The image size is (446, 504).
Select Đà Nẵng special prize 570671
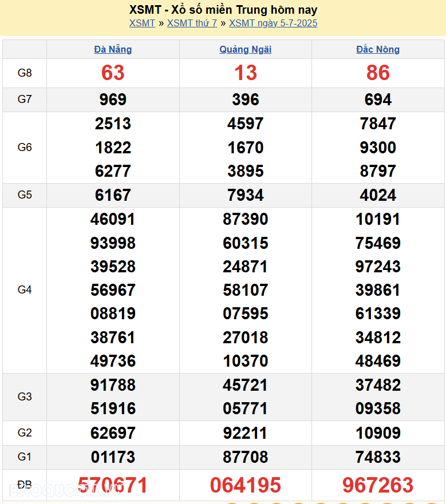point(113,485)
